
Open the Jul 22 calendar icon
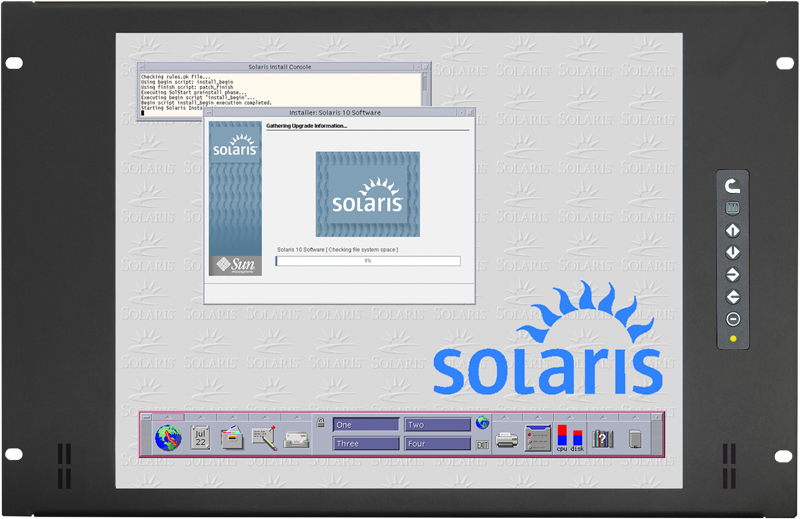click(x=199, y=438)
